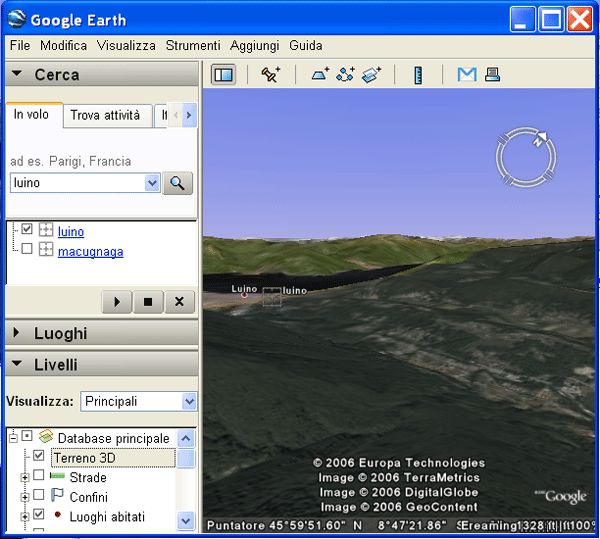Print the current view

click(492, 74)
